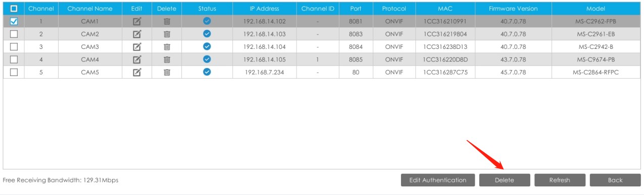This screenshot has width=644, height=195.
Task: Click the Delete button at bottom
Action: pos(505,180)
